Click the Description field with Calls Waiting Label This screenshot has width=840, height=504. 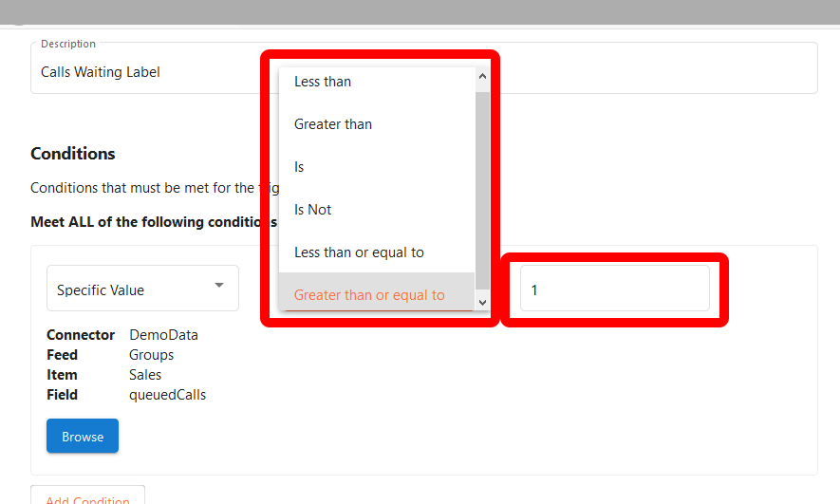tap(142, 72)
